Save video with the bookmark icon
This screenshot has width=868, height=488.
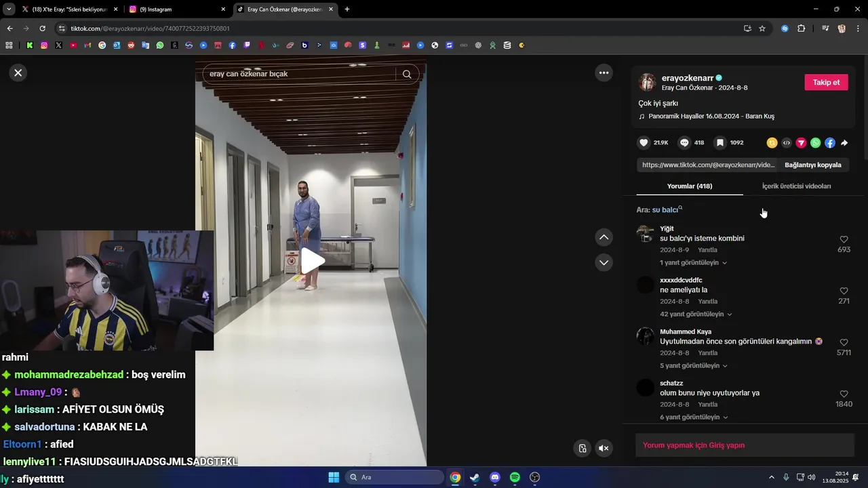(720, 143)
